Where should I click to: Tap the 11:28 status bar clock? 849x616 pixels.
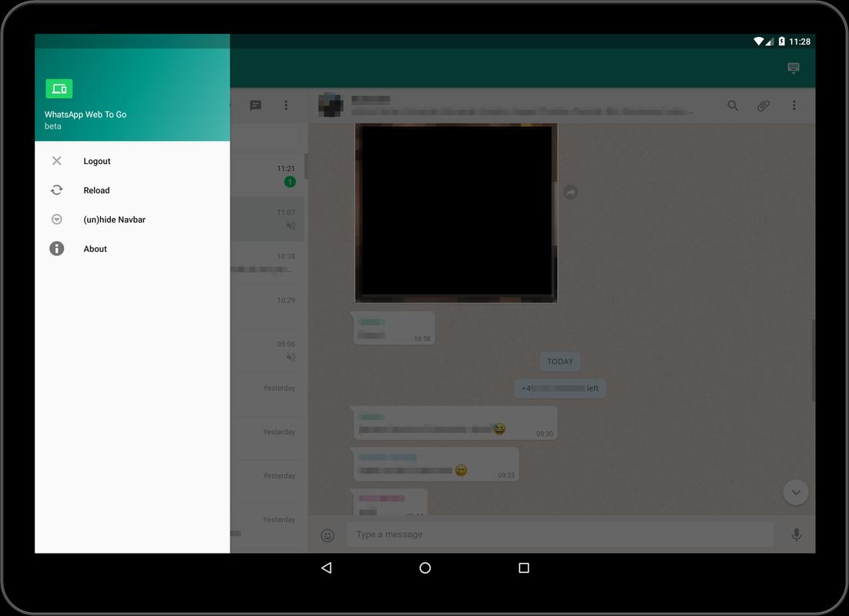point(800,42)
